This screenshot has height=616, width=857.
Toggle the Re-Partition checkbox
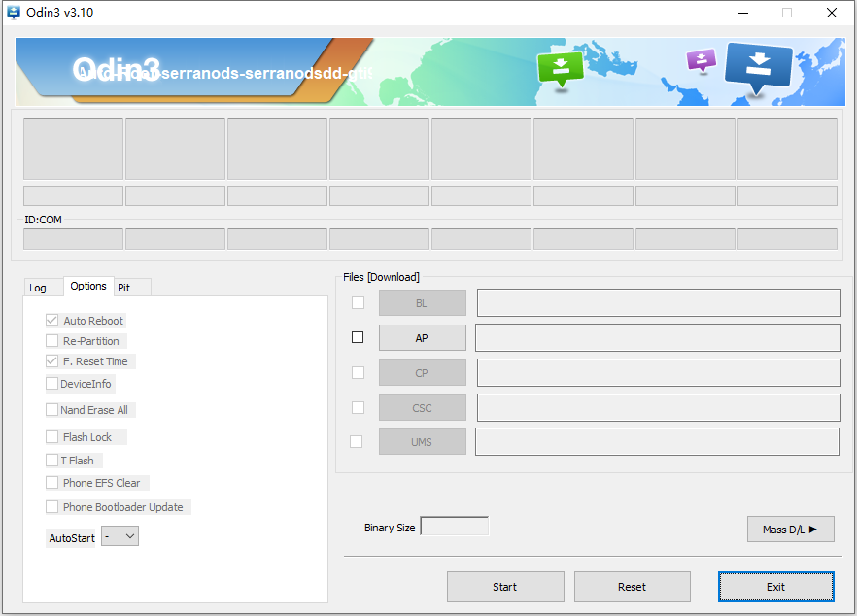click(52, 341)
